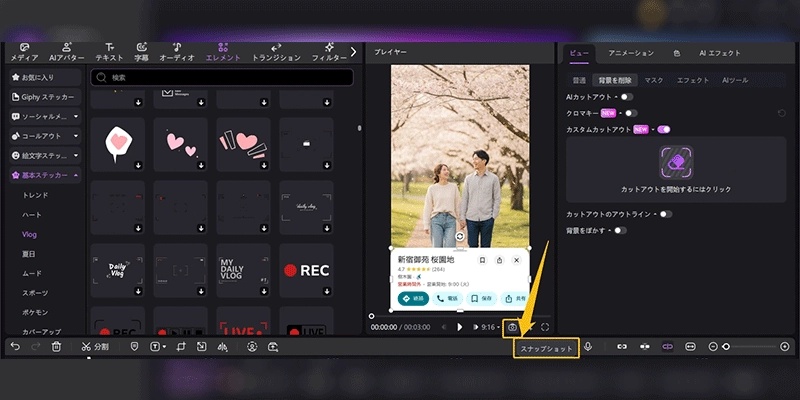Collapse the 基本ステッカー category
This screenshot has width=800, height=400.
(x=45, y=175)
